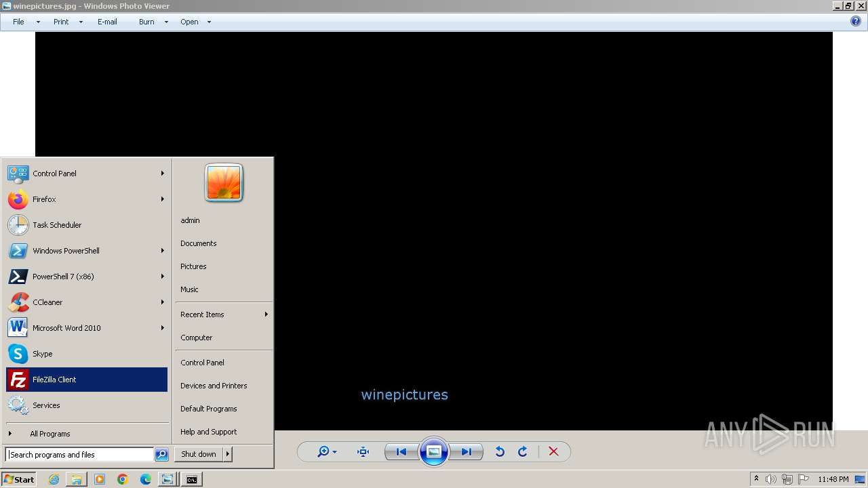Expand Word 2010 jump list arrow
This screenshot has height=488, width=868.
click(x=163, y=328)
